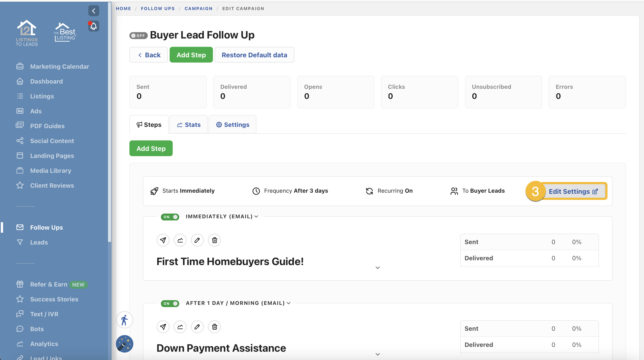Turn off the Immediately (Email) step toggle
The width and height of the screenshot is (644, 360).
tap(170, 217)
